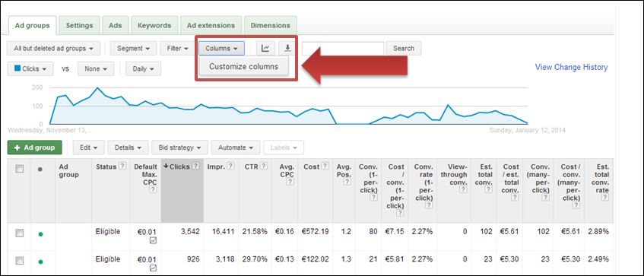The image size is (644, 276).
Task: Open help icon beside Impr. header
Action: [x=231, y=167]
